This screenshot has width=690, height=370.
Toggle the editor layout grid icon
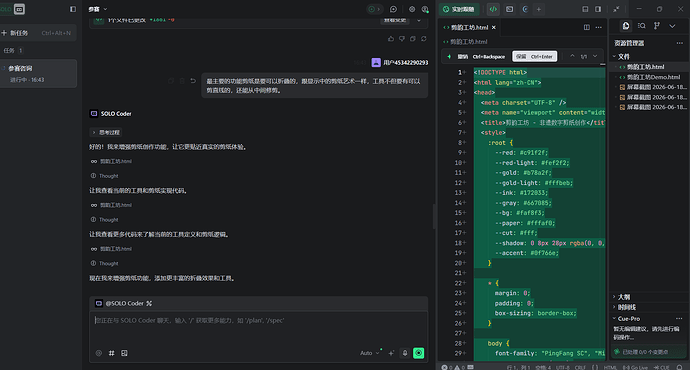click(x=585, y=9)
